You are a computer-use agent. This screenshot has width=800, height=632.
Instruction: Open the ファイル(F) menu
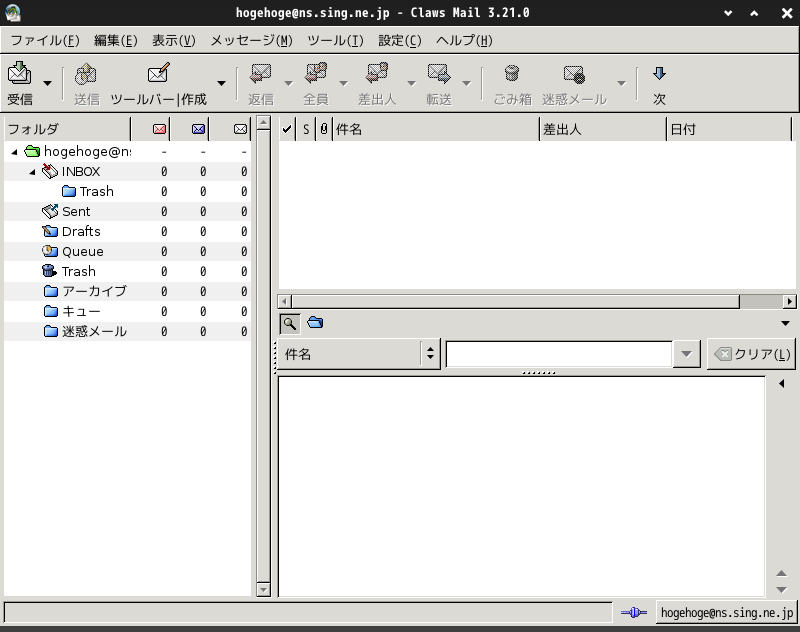45,40
